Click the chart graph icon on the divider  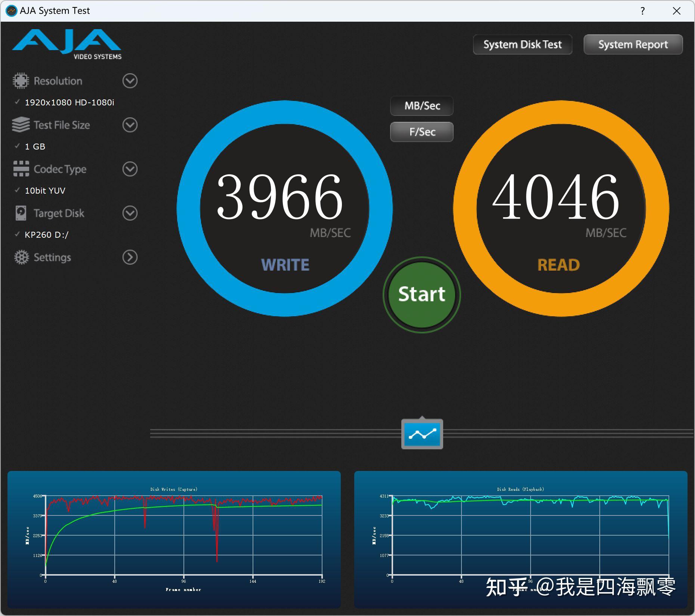(x=421, y=433)
